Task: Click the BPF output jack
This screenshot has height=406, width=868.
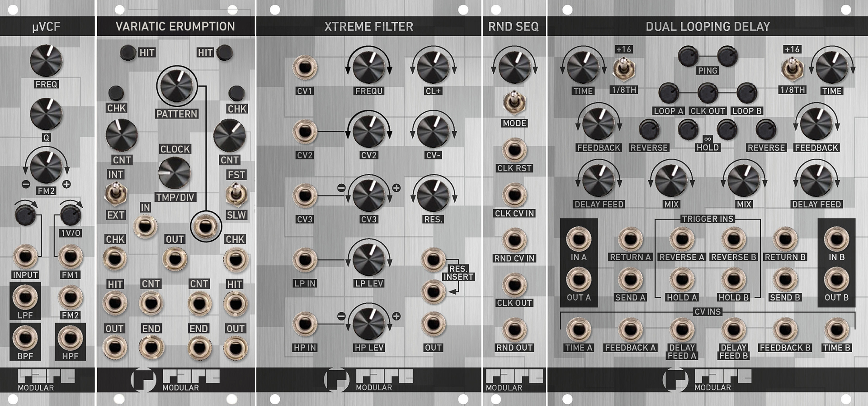Action: [25, 338]
